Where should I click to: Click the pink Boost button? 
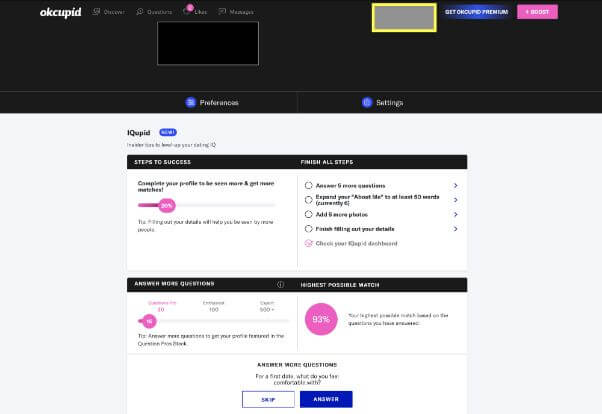click(538, 12)
